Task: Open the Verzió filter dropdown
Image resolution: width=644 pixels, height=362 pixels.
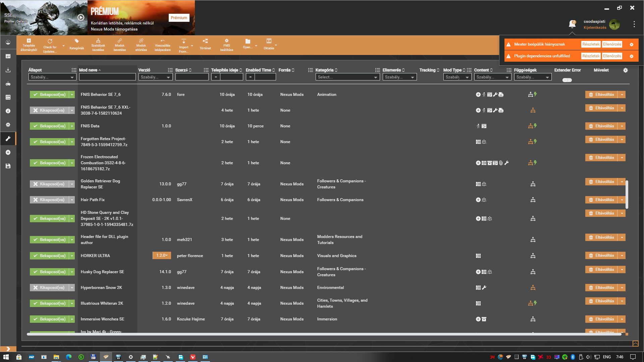Action: (155, 77)
